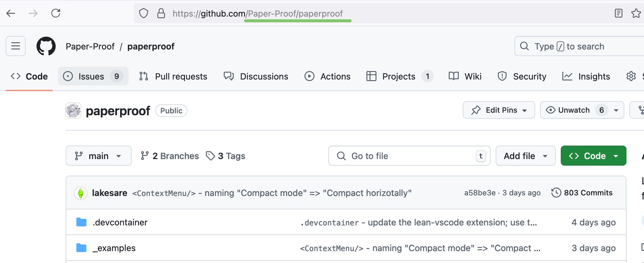Open the Code tab
This screenshot has width=644, height=263.
[29, 76]
